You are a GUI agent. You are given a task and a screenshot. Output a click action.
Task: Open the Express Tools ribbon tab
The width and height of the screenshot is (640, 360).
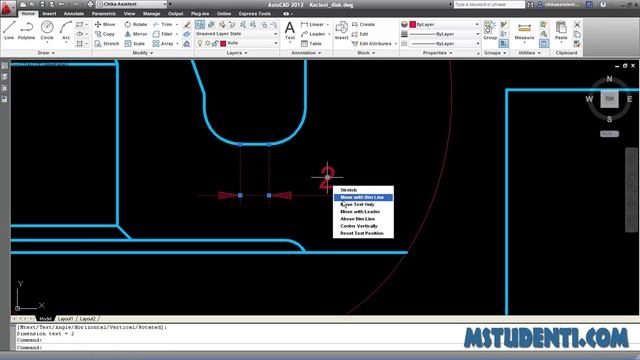point(255,14)
